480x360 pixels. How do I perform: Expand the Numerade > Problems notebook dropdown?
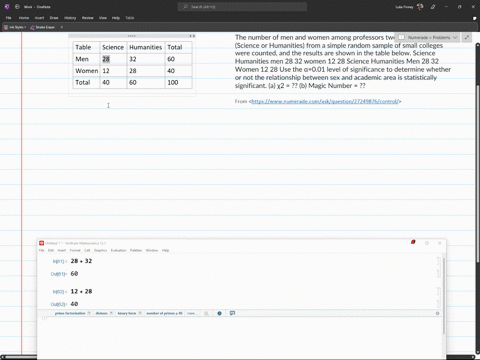tap(427, 37)
